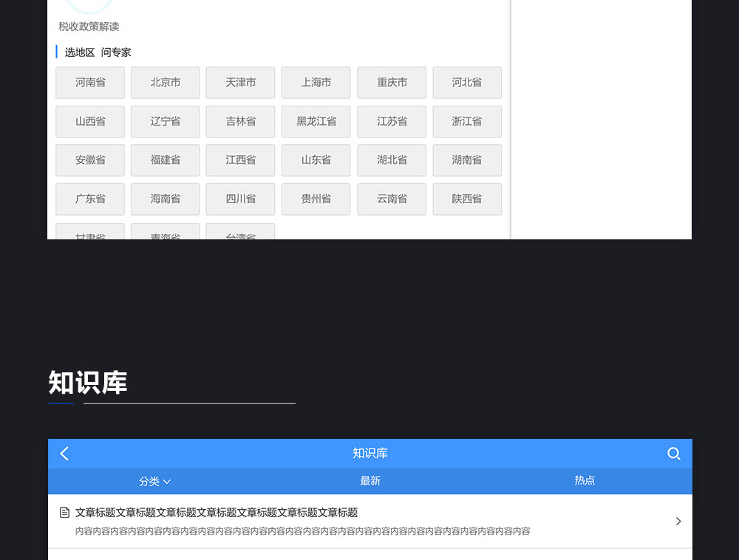Choose 上海市 from region list

[x=316, y=83]
